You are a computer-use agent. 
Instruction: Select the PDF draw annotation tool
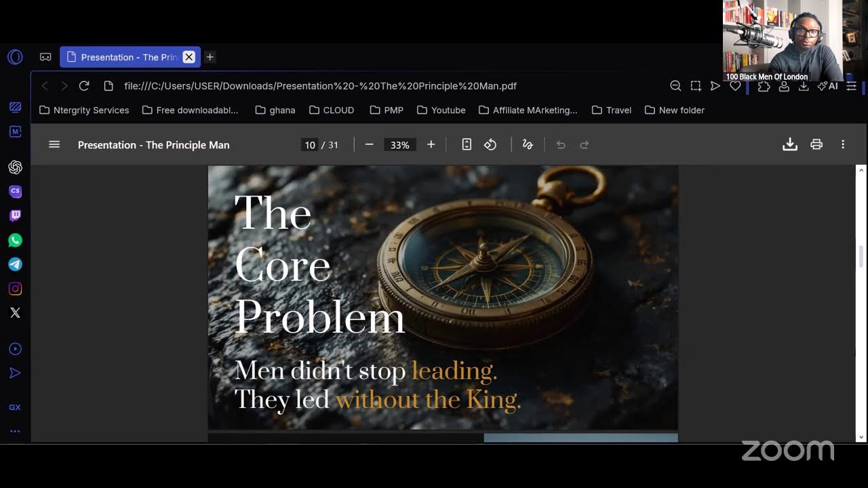pos(528,144)
